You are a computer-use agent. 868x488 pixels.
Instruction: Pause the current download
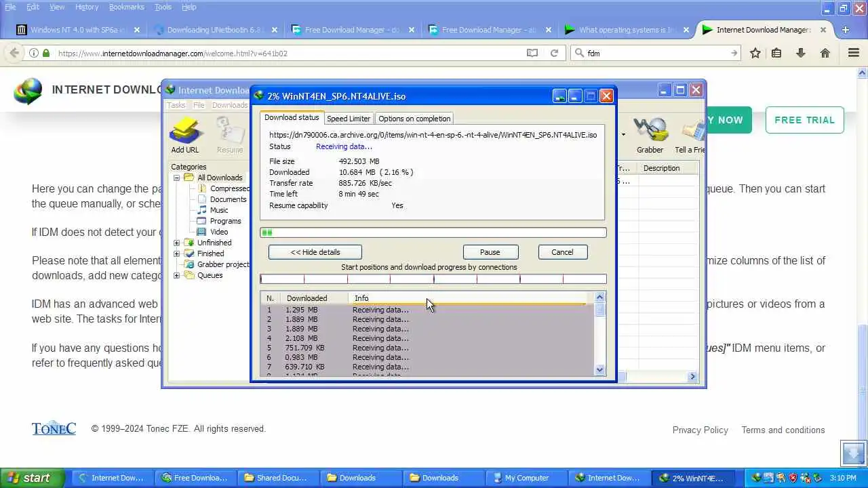490,252
